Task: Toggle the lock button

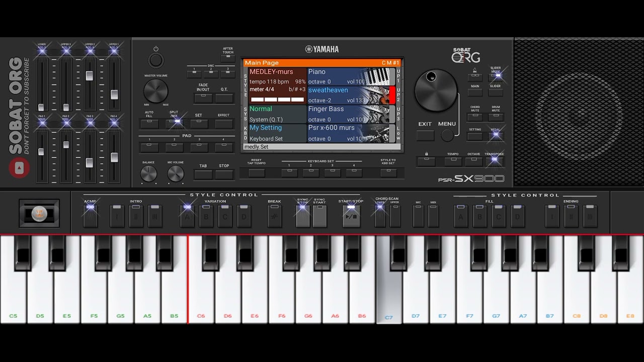Action: point(426,161)
